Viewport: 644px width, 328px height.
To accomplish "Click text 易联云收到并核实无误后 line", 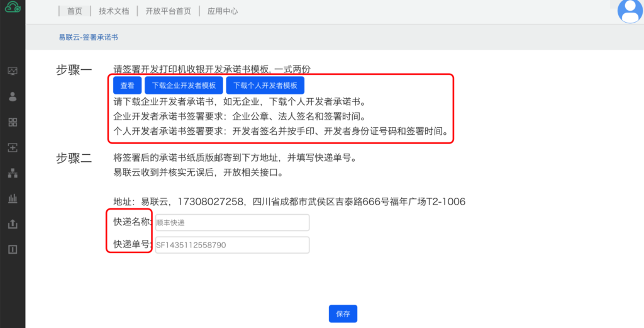I will (199, 172).
